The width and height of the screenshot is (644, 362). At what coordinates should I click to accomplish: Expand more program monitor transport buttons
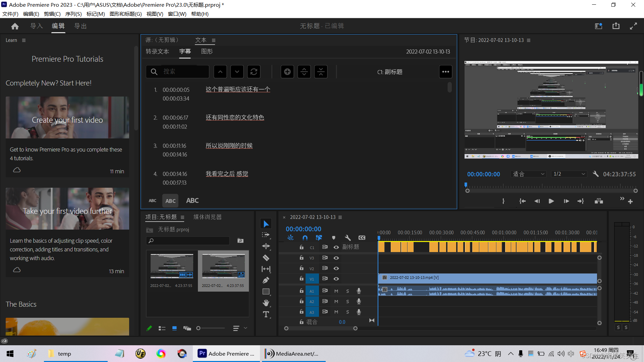(x=622, y=199)
